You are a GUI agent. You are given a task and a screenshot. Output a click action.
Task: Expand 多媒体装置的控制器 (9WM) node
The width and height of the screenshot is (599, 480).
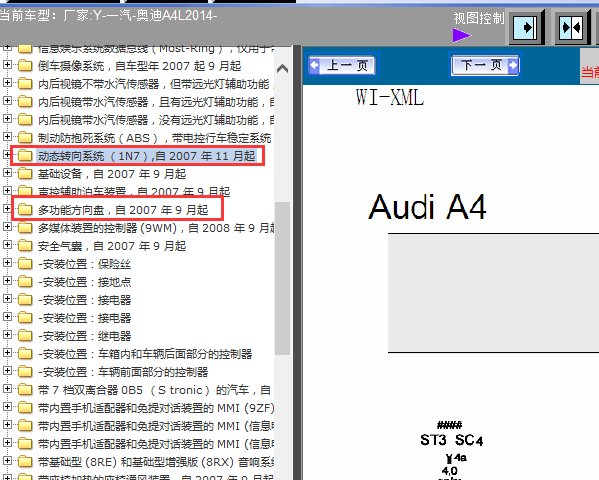(x=7, y=227)
